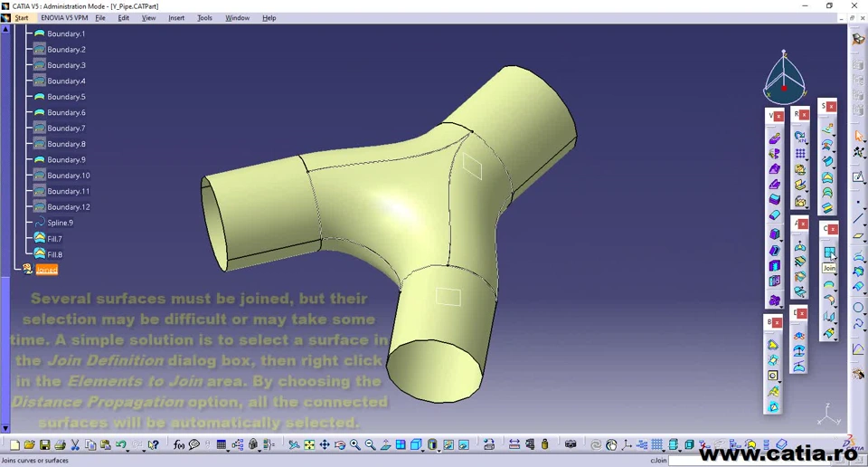The width and height of the screenshot is (868, 467).
Task: Click the Multi-View quad window icon
Action: pos(401,444)
